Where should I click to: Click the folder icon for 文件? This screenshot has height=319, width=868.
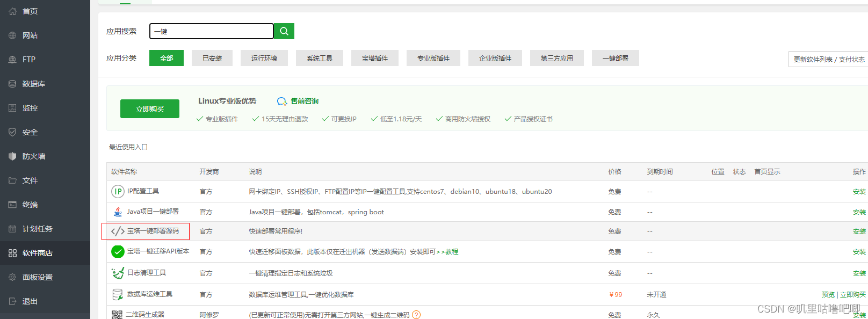pos(12,180)
